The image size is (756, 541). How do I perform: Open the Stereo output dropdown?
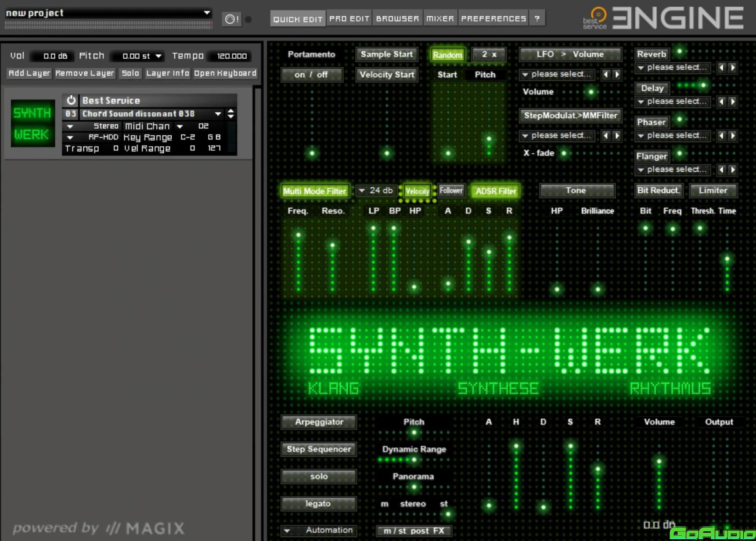tap(70, 126)
